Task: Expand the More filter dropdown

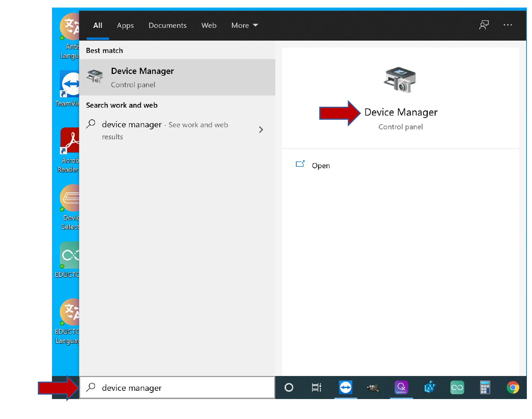Action: tap(245, 25)
